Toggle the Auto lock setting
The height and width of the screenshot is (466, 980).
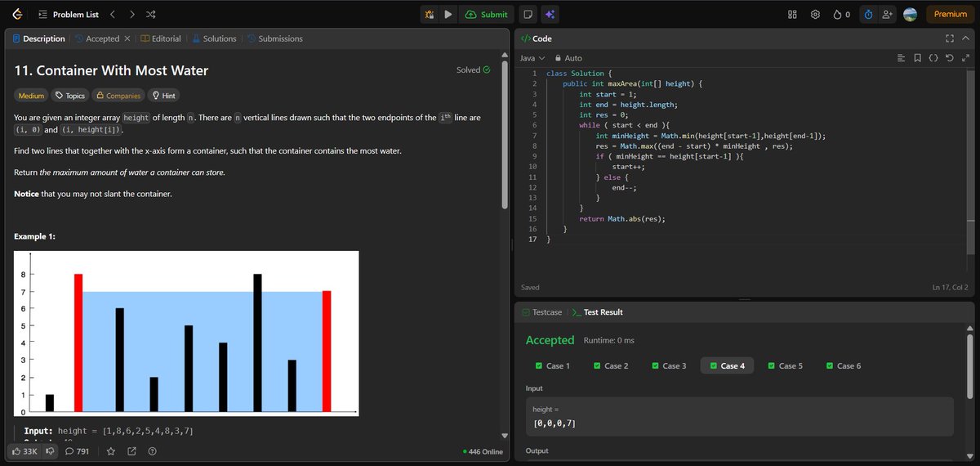pyautogui.click(x=568, y=58)
